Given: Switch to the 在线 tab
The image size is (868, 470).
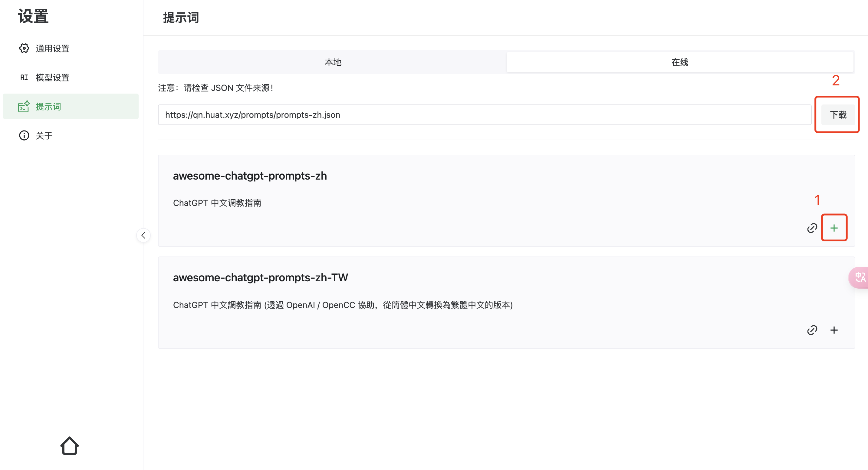Looking at the screenshot, I should tap(680, 62).
